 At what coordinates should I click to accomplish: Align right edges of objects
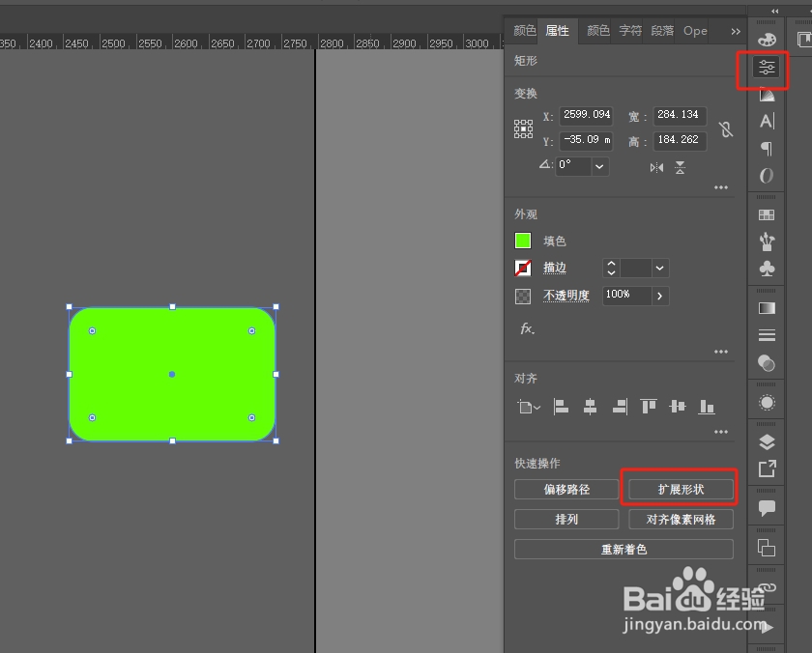click(x=620, y=407)
